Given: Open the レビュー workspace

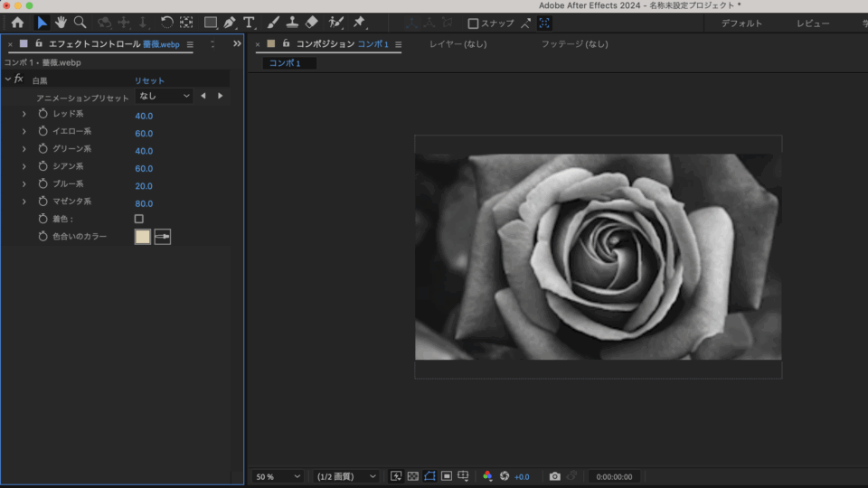Looking at the screenshot, I should (813, 23).
